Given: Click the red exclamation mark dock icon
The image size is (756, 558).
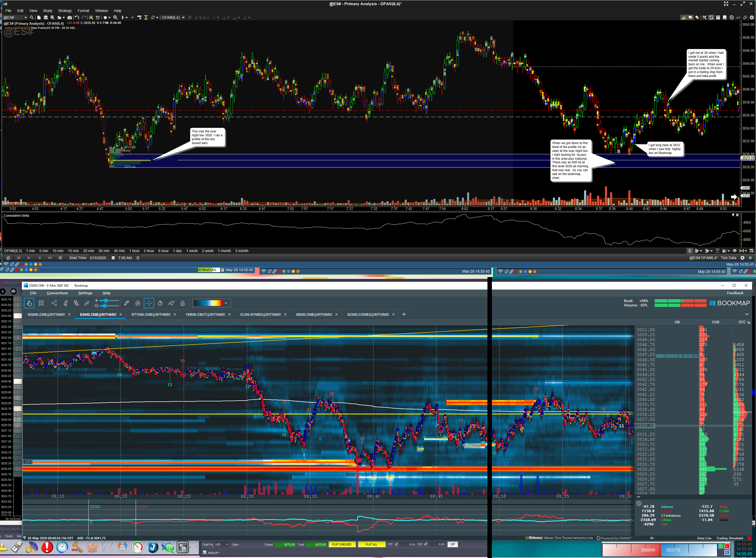Looking at the screenshot, I should pyautogui.click(x=47, y=547).
